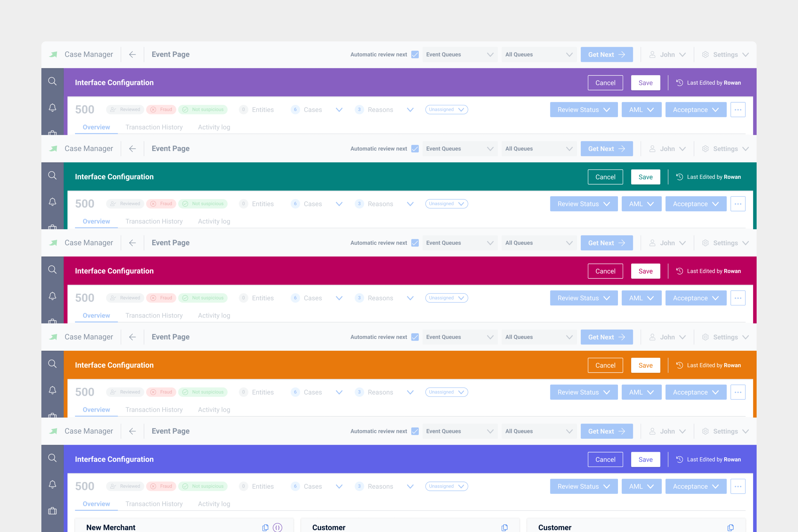Toggle Automatic review next checkbox in the purple panel's header
This screenshot has height=532, width=798.
point(415,54)
